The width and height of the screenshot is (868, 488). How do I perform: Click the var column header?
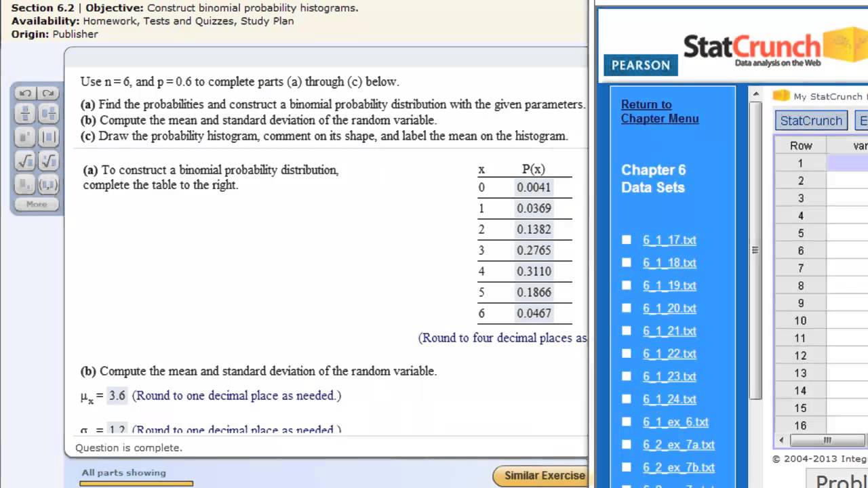[848, 146]
